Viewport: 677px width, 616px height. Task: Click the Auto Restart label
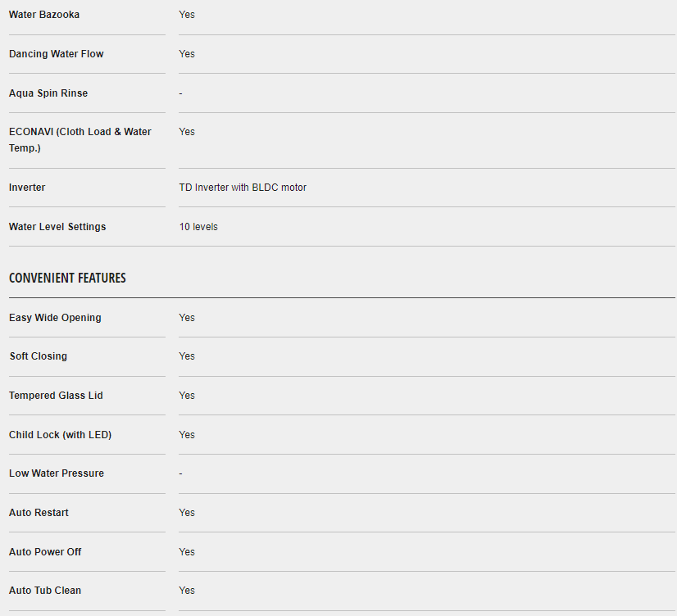coord(39,513)
